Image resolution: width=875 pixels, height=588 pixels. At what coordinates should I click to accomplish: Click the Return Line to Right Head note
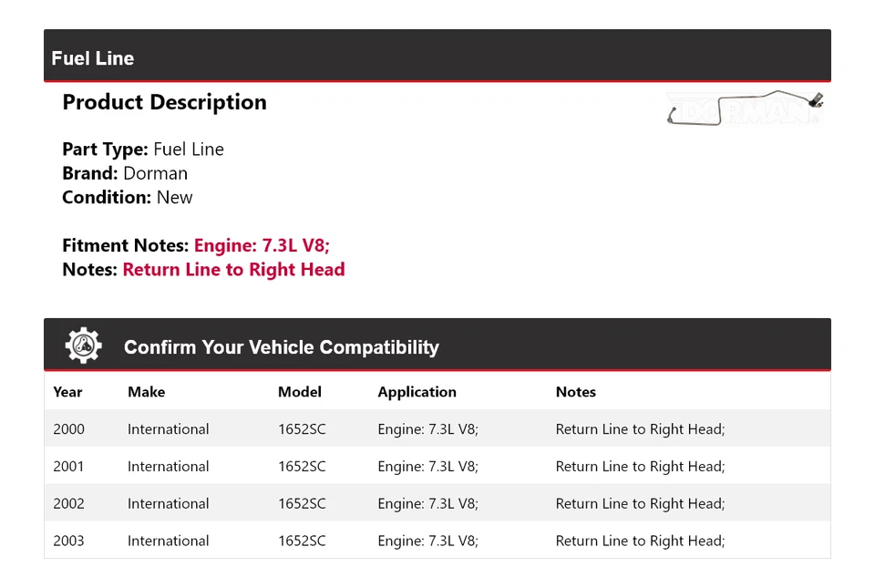[x=233, y=270]
